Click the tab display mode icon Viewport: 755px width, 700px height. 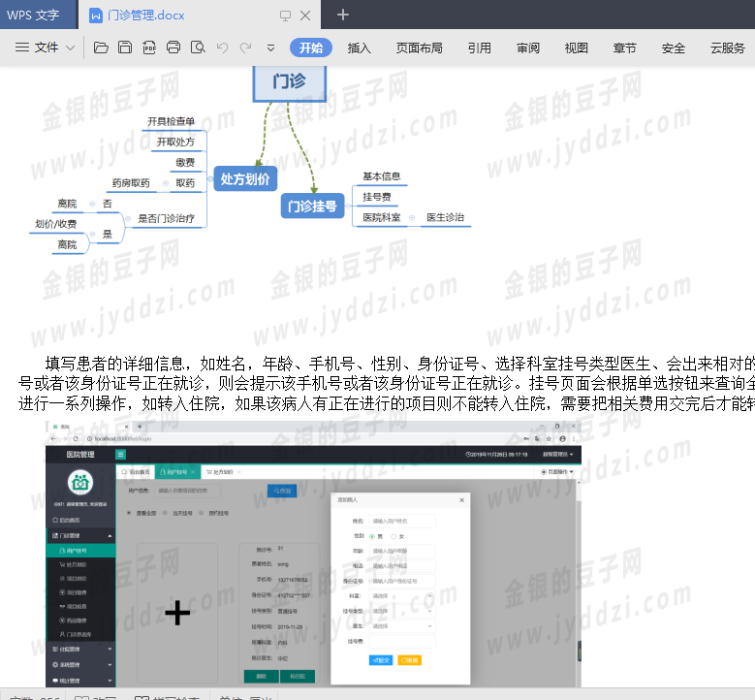click(x=285, y=16)
